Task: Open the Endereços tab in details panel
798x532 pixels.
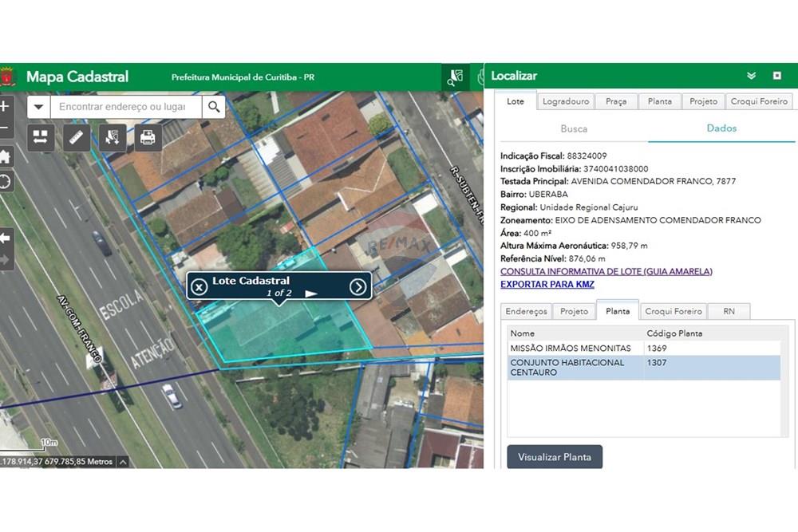Action: click(525, 312)
